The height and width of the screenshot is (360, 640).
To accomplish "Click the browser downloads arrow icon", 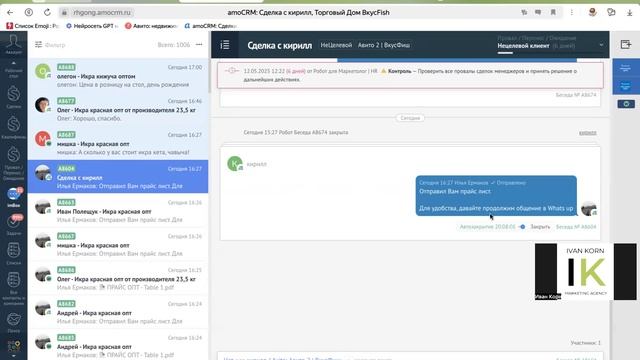I will point(629,13).
